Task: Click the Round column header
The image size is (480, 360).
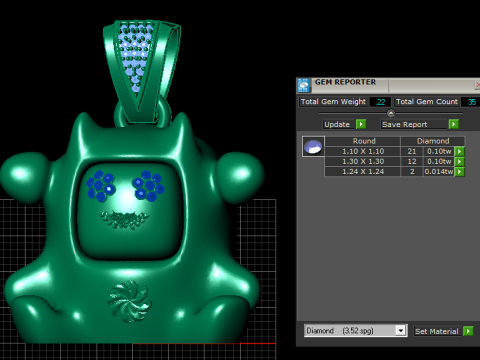Action: point(363,141)
